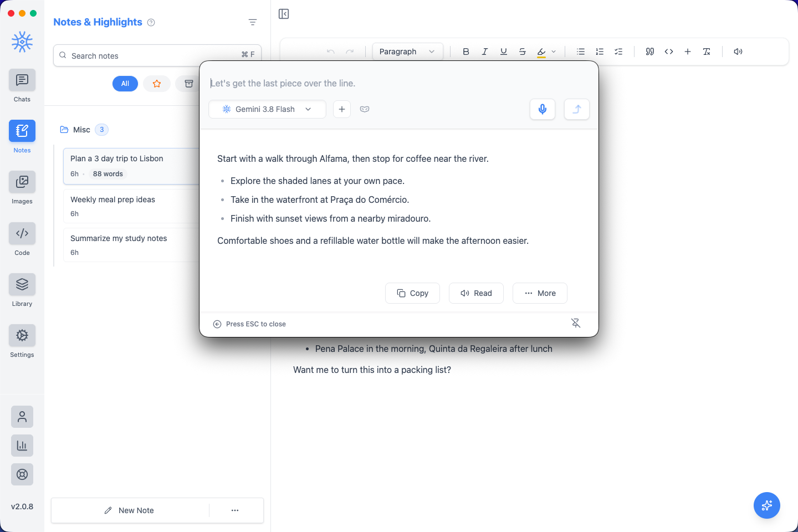Image resolution: width=798 pixels, height=532 pixels.
Task: Create a New Note
Action: pyautogui.click(x=130, y=510)
